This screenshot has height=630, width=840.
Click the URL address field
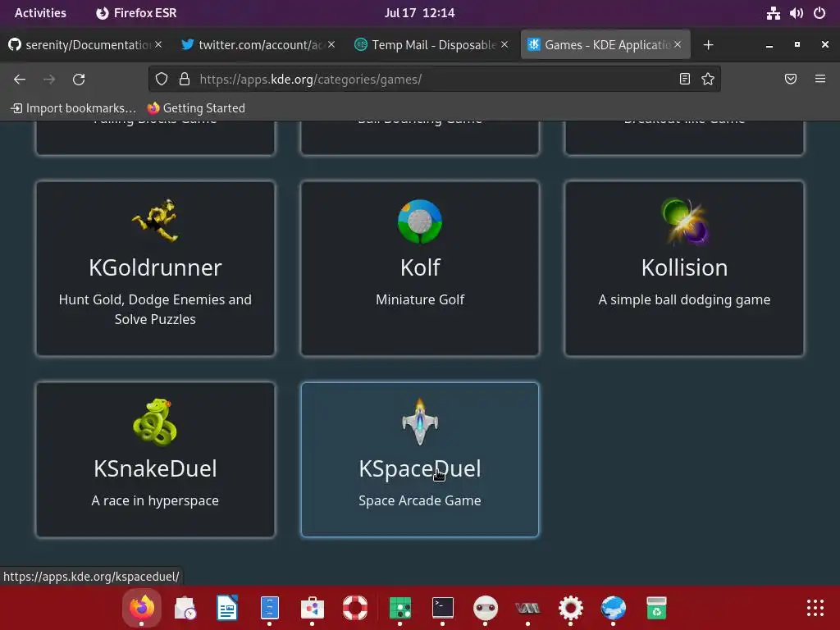434,80
